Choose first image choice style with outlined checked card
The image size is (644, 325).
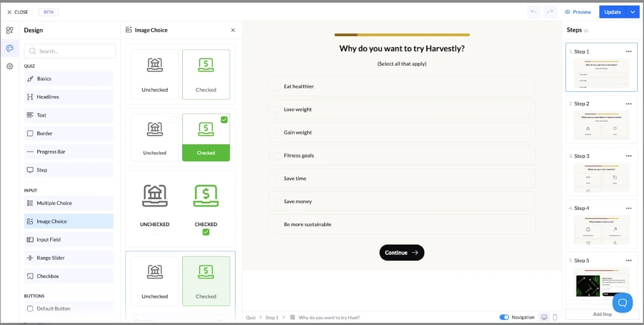point(181,74)
